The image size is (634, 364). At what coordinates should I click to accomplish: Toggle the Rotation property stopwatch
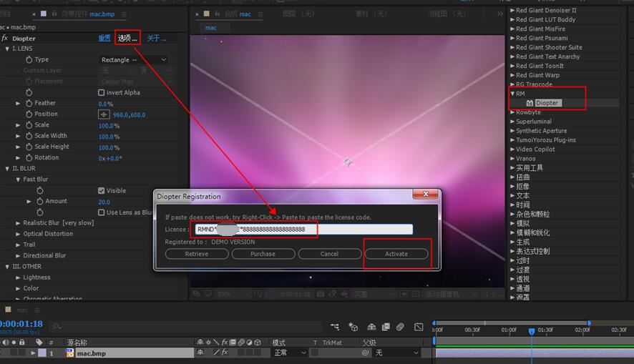tap(29, 158)
